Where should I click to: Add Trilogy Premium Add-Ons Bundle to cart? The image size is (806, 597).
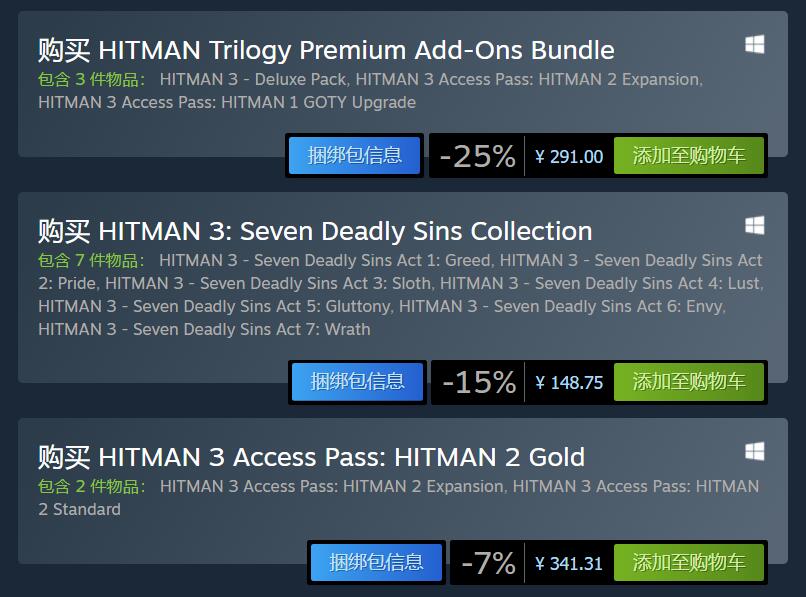tap(688, 156)
